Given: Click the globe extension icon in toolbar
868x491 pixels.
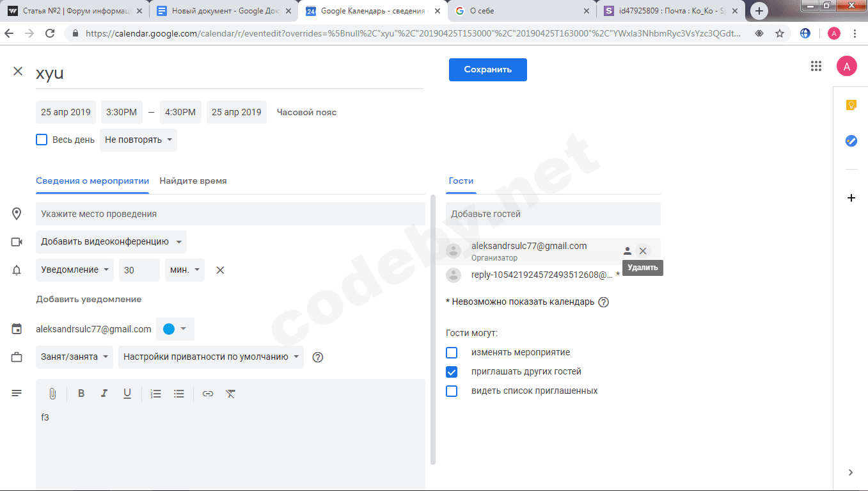Looking at the screenshot, I should point(805,33).
